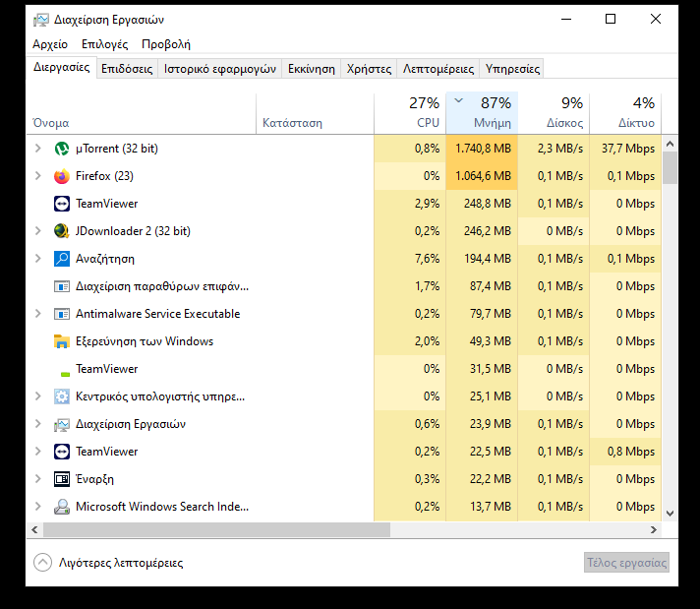Sort by the Δίκτυο column header
700x609 pixels.
pyautogui.click(x=625, y=113)
